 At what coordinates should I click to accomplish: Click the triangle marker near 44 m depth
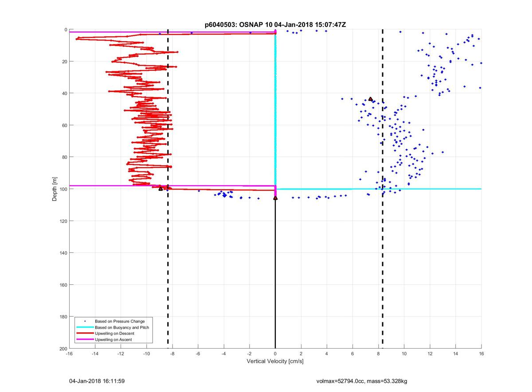(x=371, y=99)
